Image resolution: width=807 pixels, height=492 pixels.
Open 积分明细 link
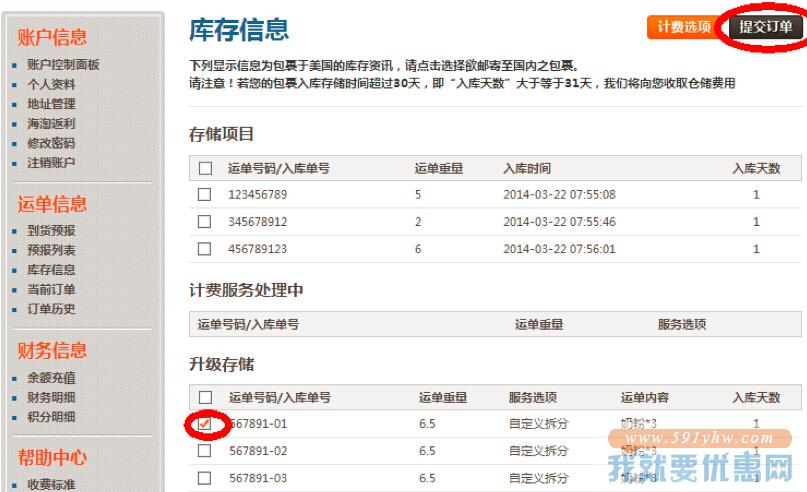[51, 417]
